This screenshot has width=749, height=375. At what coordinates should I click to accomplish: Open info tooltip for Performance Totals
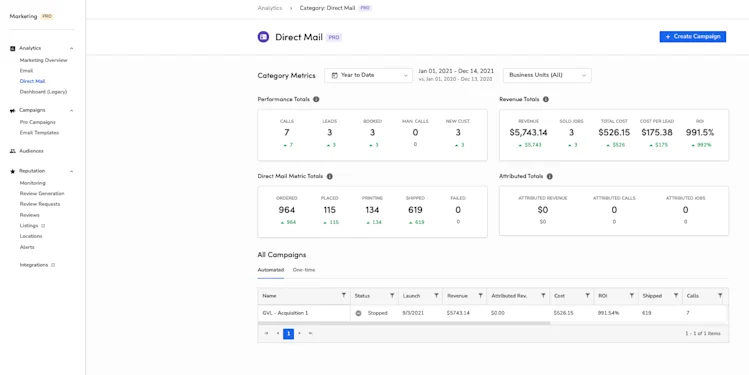coord(316,99)
